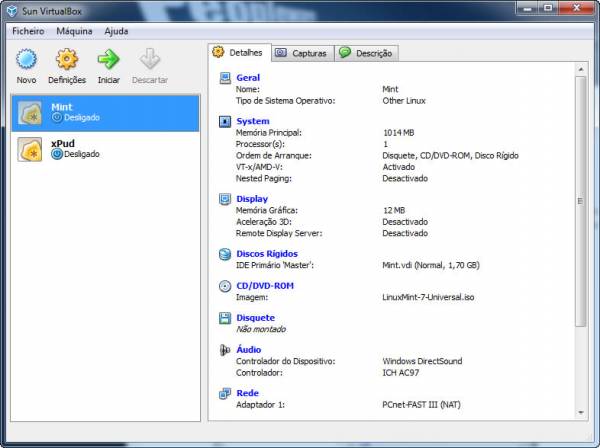Select the Mint virtual machine entry
600x448 pixels.
pos(105,112)
